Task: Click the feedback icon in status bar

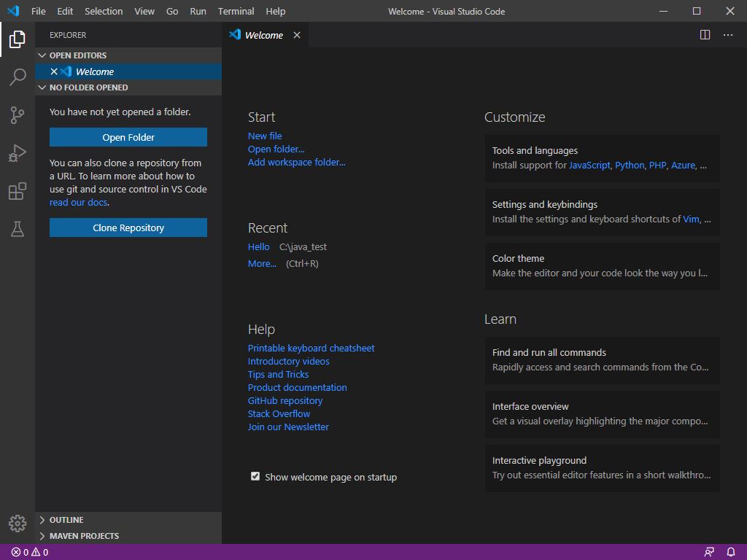Action: pos(709,553)
